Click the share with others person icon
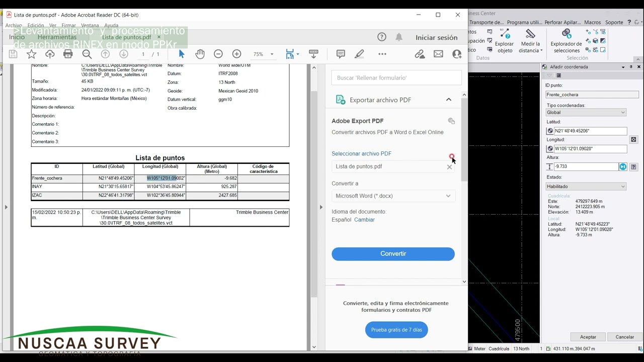The width and height of the screenshot is (644, 362). 457,54
